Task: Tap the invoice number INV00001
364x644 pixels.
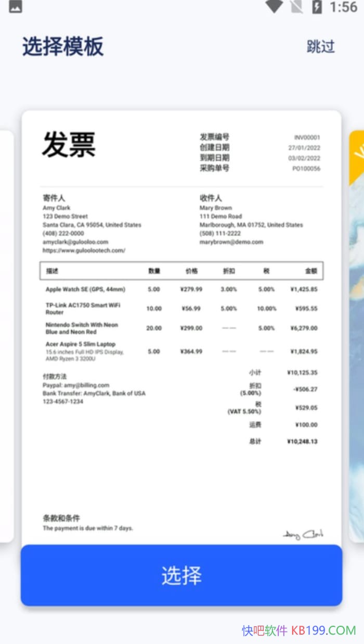Action: (307, 137)
